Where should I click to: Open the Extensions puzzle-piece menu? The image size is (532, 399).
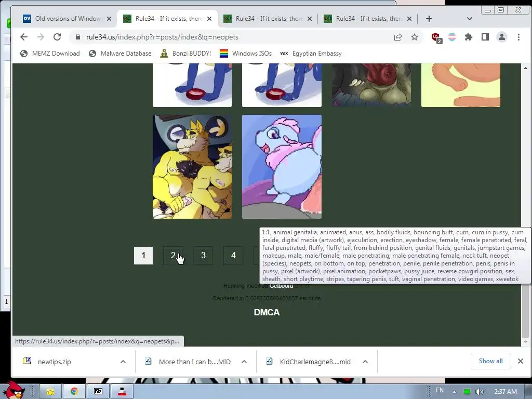pos(469,37)
